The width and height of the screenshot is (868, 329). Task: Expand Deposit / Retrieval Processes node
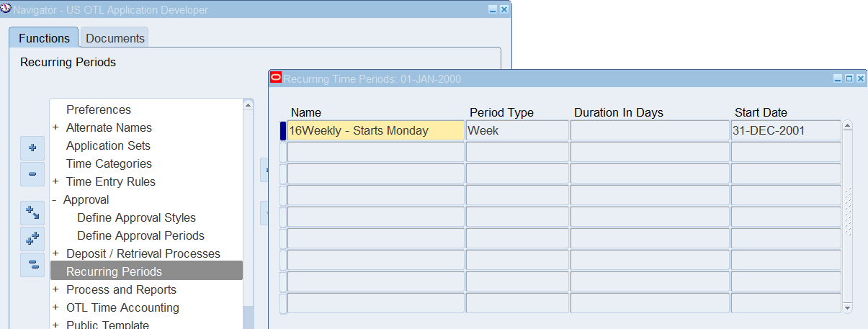click(x=55, y=254)
